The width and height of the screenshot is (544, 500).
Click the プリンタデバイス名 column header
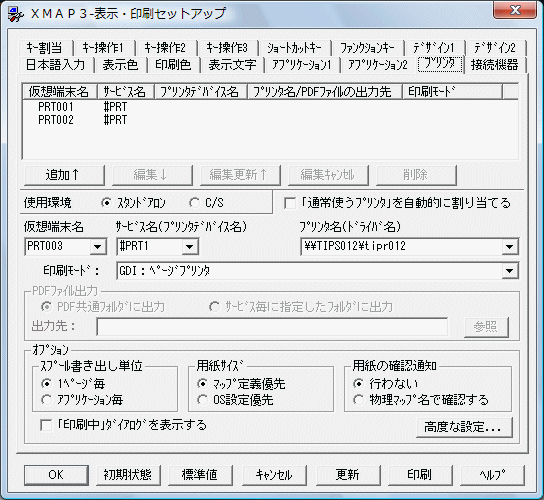point(201,92)
